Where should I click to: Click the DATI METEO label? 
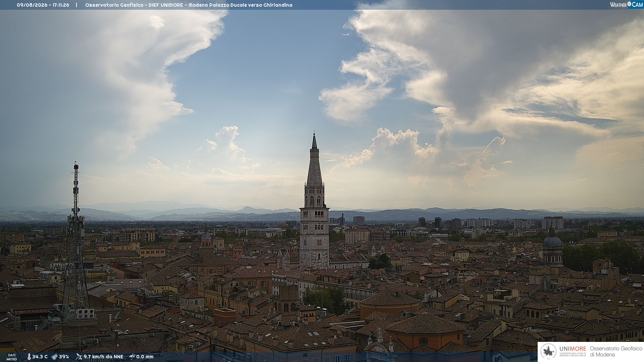click(12, 357)
